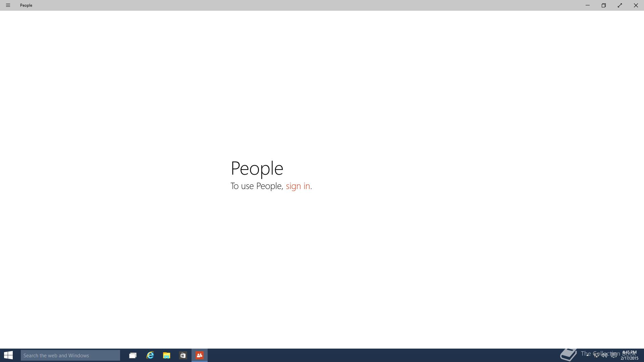Open File Explorer from the taskbar
Viewport: 644px width, 362px height.
(x=166, y=355)
